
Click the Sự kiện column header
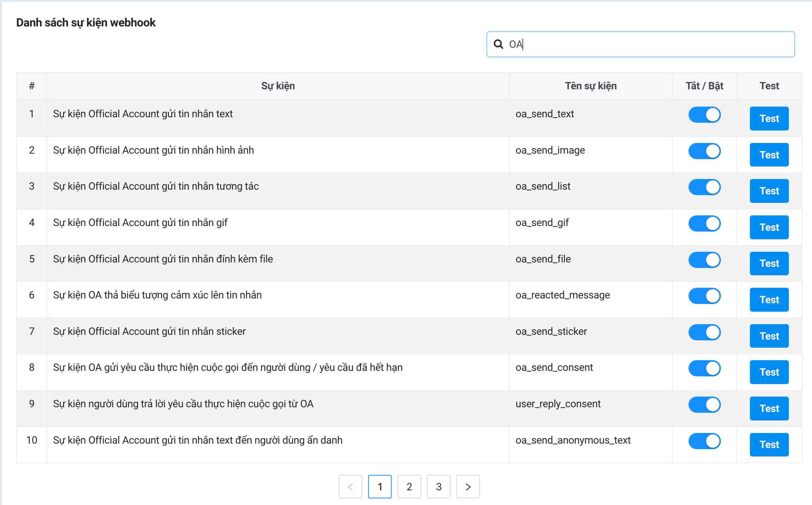(278, 86)
